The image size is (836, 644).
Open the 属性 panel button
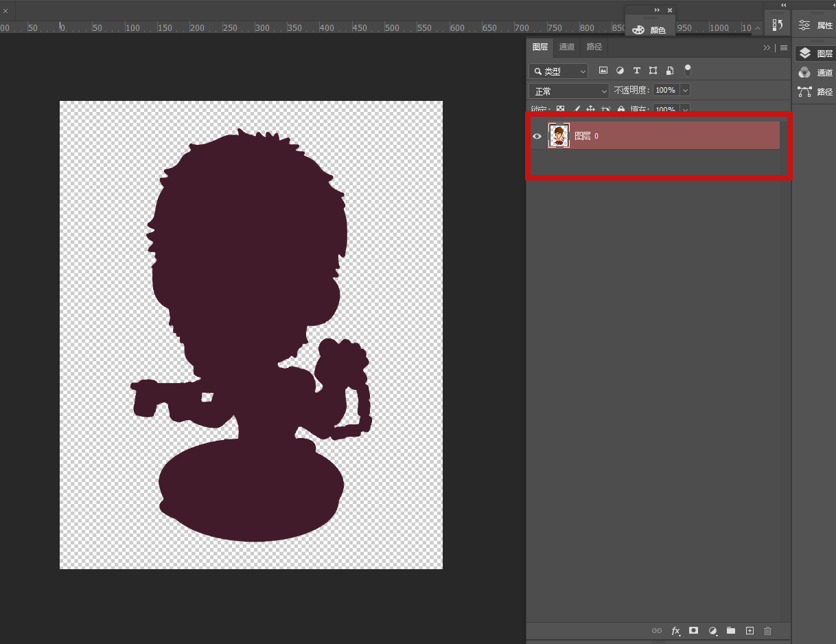pyautogui.click(x=815, y=25)
